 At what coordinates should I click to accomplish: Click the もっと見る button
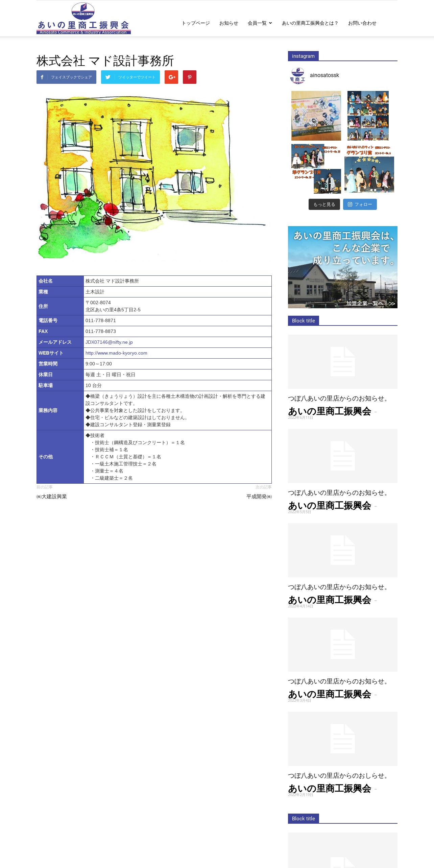[324, 204]
